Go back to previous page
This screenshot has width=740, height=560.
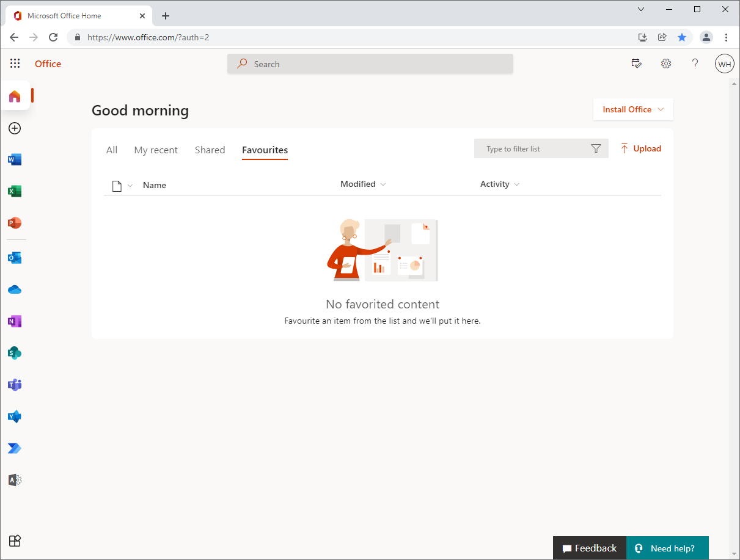(x=14, y=37)
